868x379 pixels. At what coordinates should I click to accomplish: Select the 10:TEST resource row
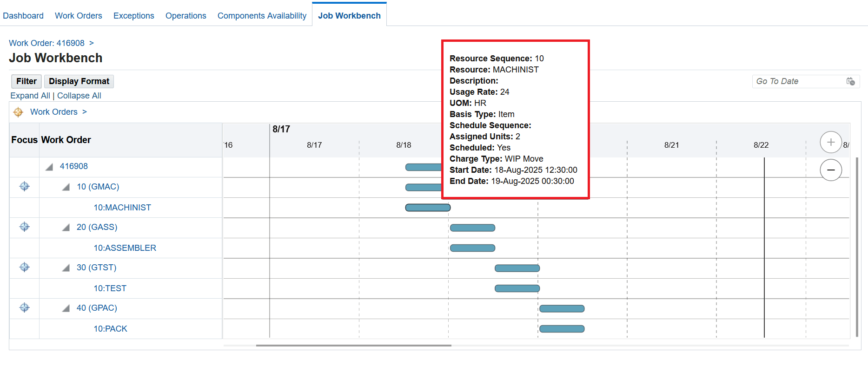110,288
